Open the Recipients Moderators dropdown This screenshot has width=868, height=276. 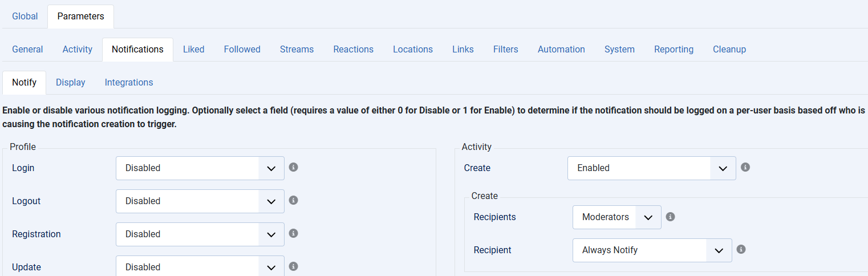pos(617,217)
